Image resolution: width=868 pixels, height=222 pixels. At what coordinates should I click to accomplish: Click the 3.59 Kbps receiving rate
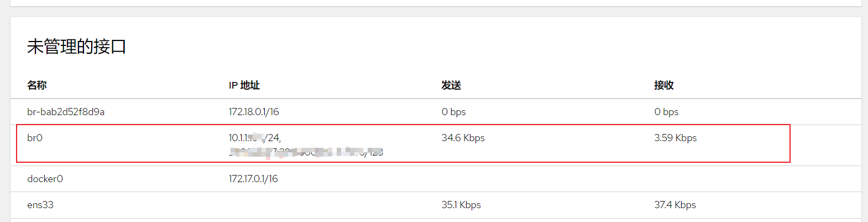pos(675,138)
